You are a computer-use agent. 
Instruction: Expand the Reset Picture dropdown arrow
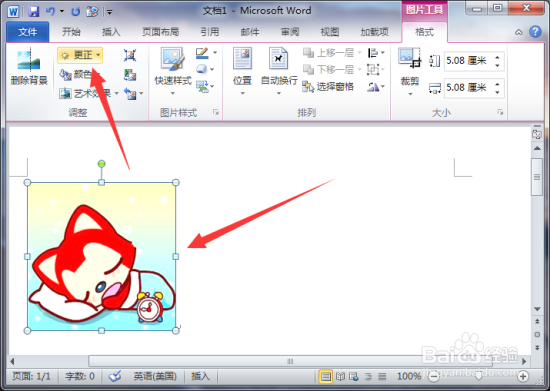[x=141, y=94]
